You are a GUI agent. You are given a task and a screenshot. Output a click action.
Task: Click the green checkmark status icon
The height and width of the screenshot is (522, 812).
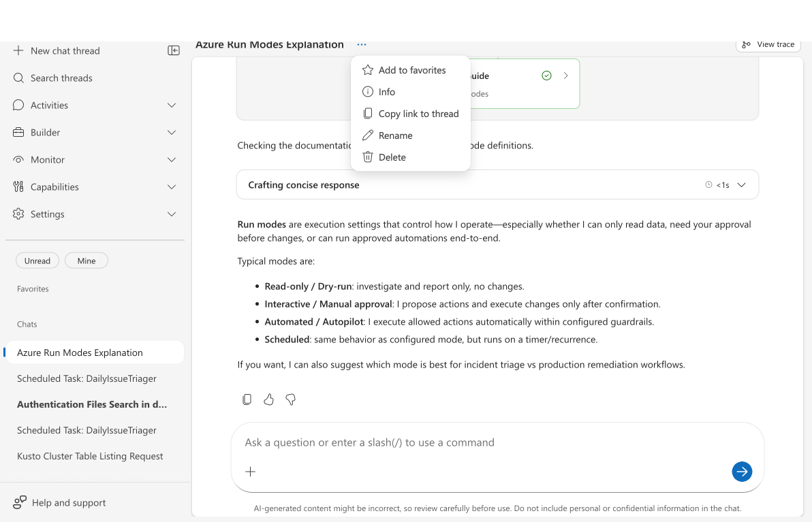click(546, 76)
